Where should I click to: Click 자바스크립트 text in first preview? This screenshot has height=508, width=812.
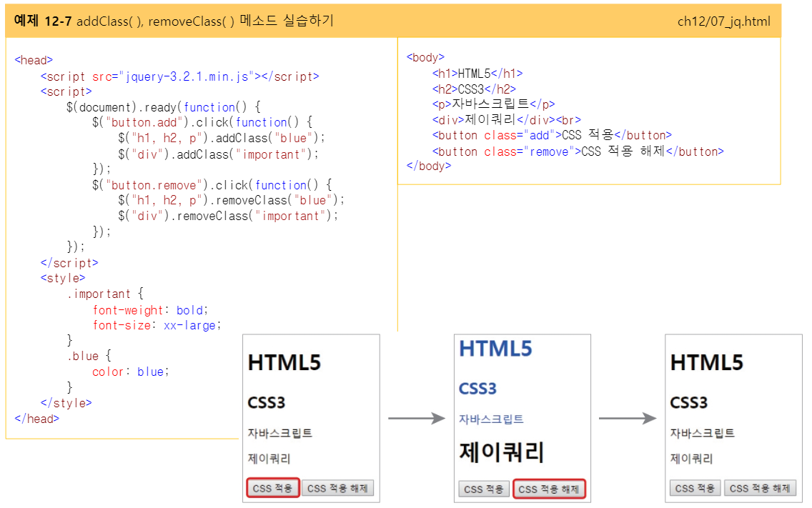pos(279,434)
